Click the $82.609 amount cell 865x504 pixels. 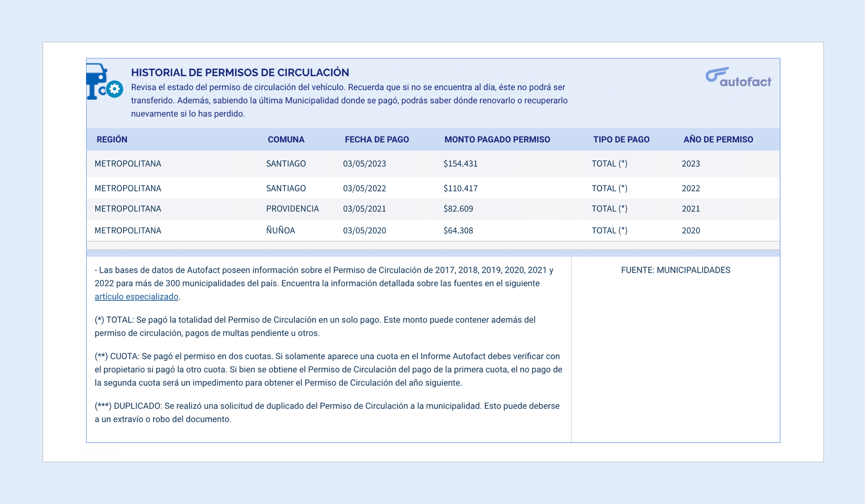pyautogui.click(x=458, y=209)
